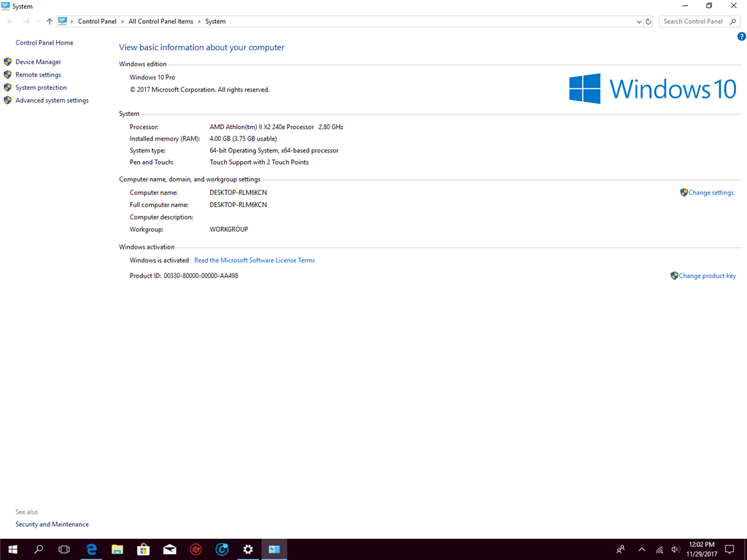Image resolution: width=747 pixels, height=560 pixels.
Task: Expand chevron after Control Panel breadcrumb
Action: tap(123, 21)
